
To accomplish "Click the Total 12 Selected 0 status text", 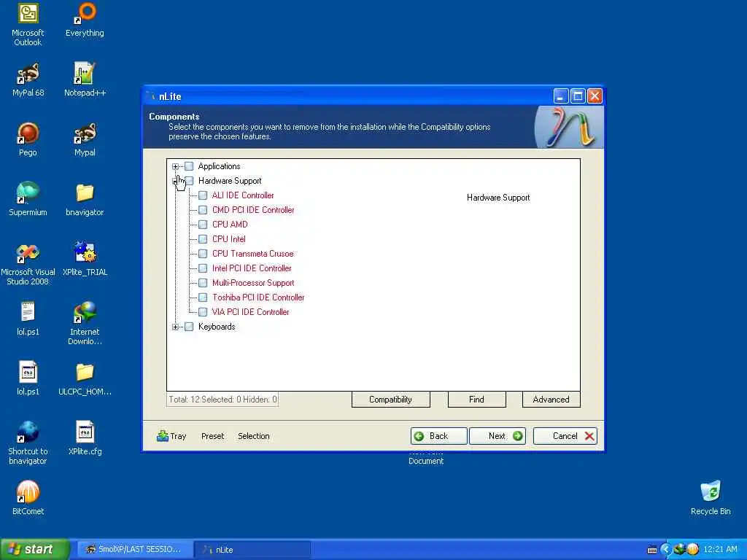I will [x=222, y=400].
